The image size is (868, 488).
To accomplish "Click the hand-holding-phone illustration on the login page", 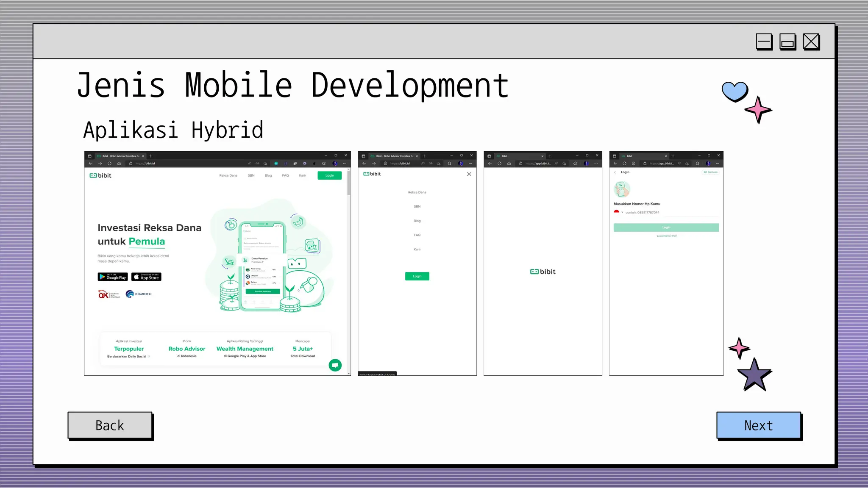I will [x=622, y=189].
